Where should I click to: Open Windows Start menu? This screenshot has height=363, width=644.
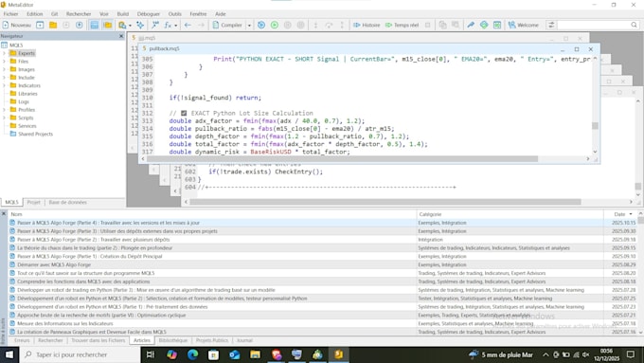click(9, 354)
